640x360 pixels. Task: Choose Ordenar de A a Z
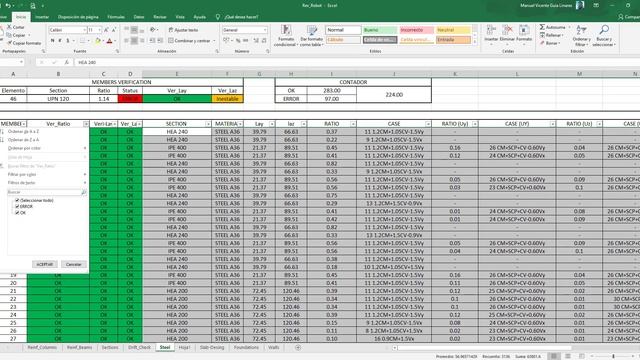24,132
